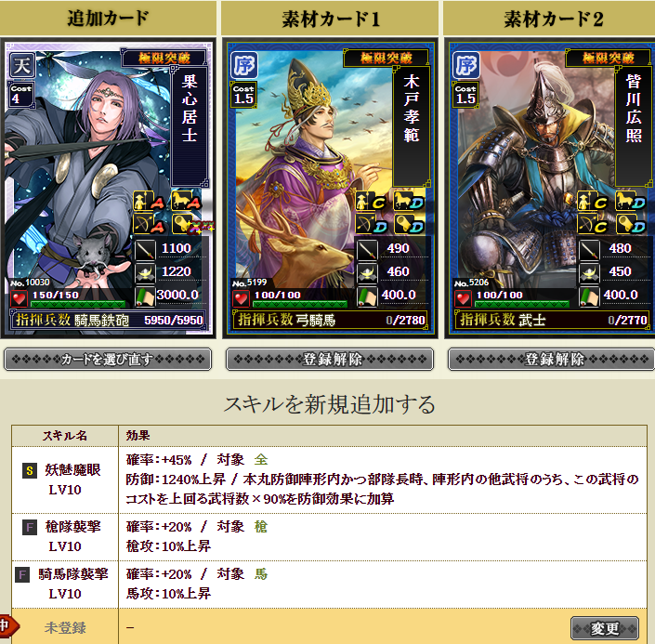Click the 変更 button in 未登録 row

click(x=605, y=628)
